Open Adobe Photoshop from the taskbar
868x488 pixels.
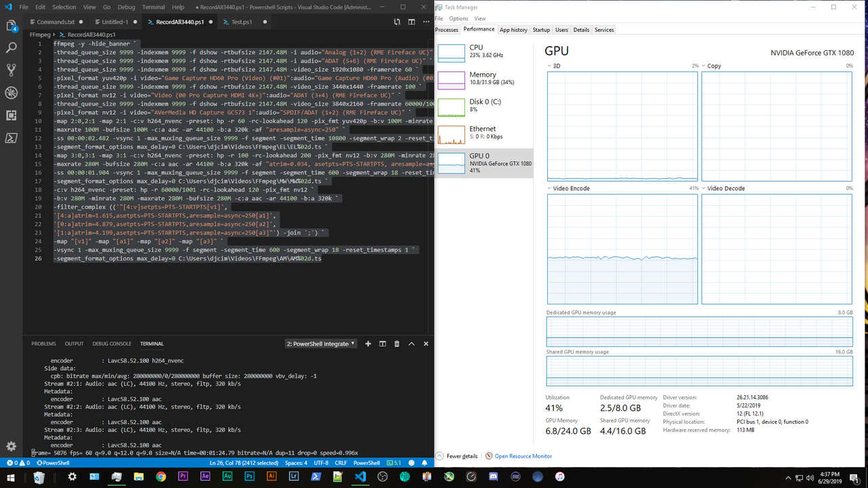point(250,477)
